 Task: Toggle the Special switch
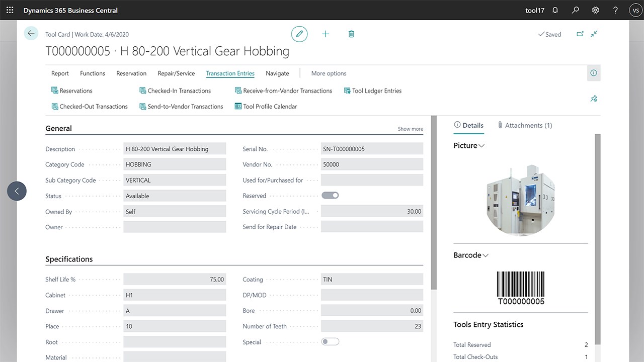330,342
